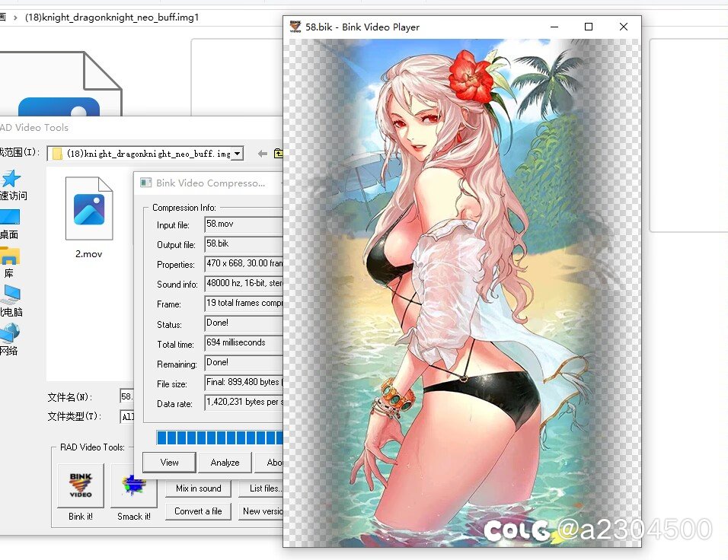Click the video frame in Bink player
The height and width of the screenshot is (560, 728).
[x=462, y=293]
